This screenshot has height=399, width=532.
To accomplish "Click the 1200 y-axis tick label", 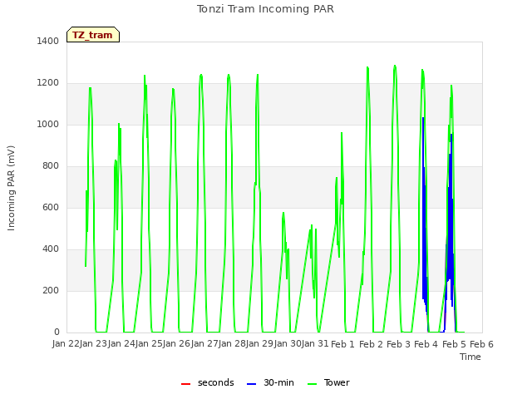I will pos(48,83).
